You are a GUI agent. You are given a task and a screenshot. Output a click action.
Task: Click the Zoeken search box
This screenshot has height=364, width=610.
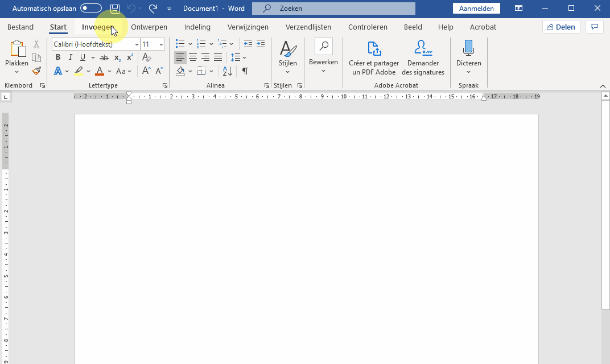333,8
